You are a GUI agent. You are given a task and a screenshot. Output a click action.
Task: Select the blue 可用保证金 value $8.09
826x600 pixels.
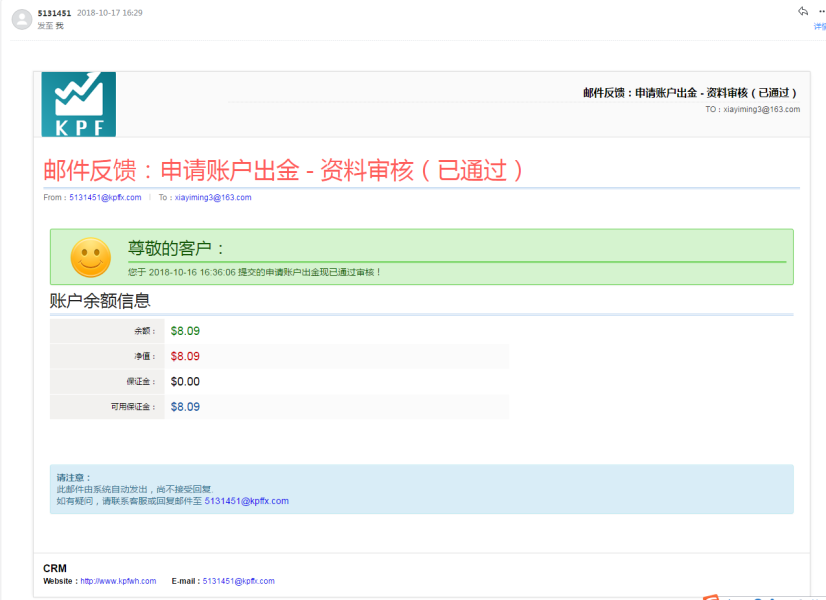185,407
